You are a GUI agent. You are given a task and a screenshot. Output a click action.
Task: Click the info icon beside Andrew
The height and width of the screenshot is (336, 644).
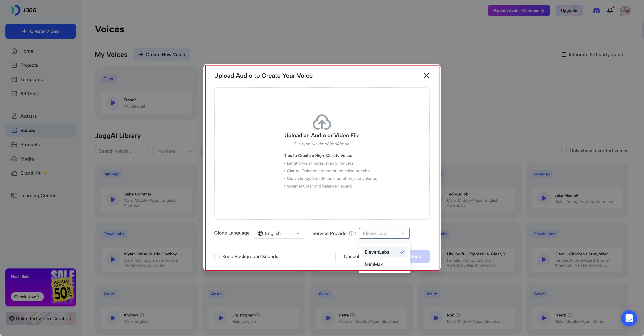(142, 315)
